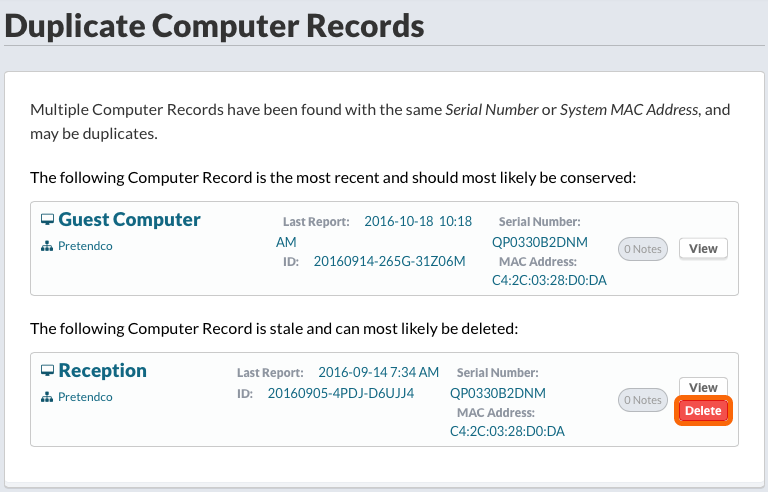This screenshot has width=768, height=492.
Task: Click last report date 2016-10-18 10:18
Action: pos(418,221)
